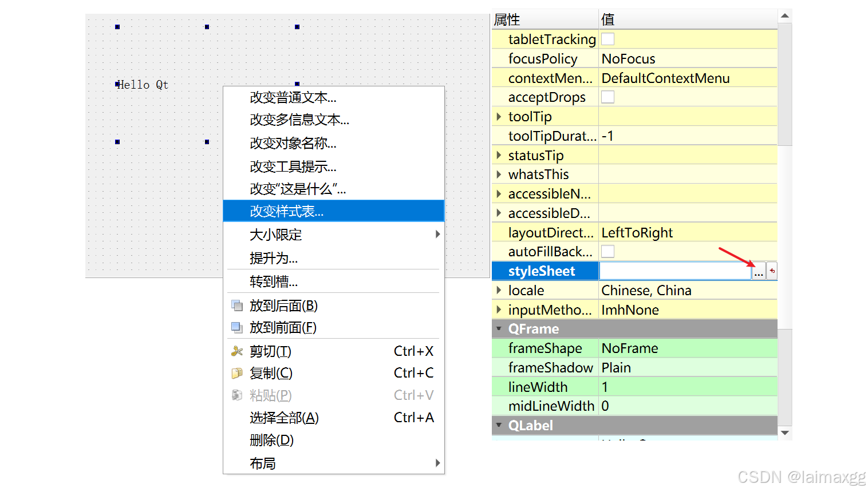Choose 改变普通文本... from context menu
Viewport: 868px width, 492px height.
click(x=334, y=97)
